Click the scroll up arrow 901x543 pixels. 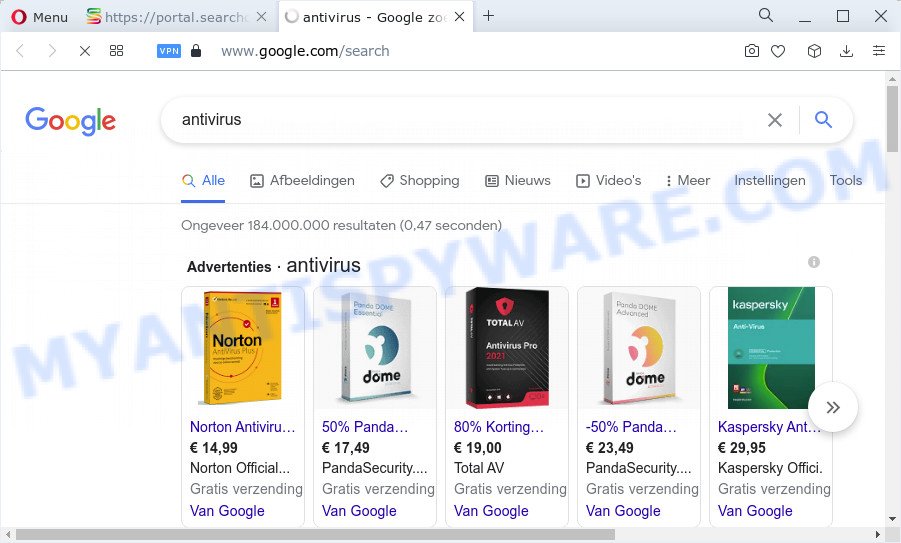(892, 79)
